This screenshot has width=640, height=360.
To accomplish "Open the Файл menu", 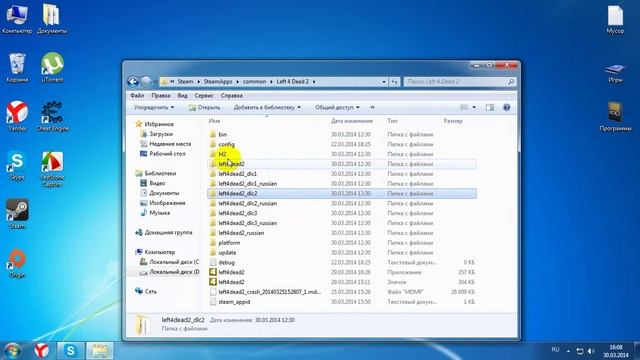I will [137, 96].
